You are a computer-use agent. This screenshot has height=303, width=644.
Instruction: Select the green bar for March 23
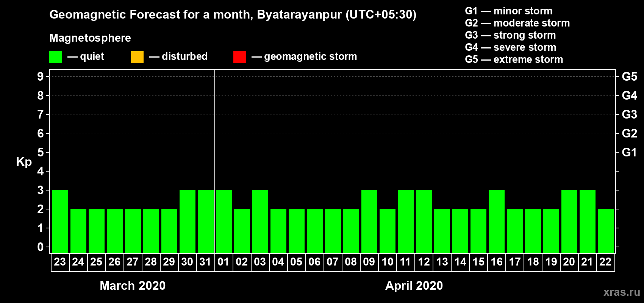point(60,221)
